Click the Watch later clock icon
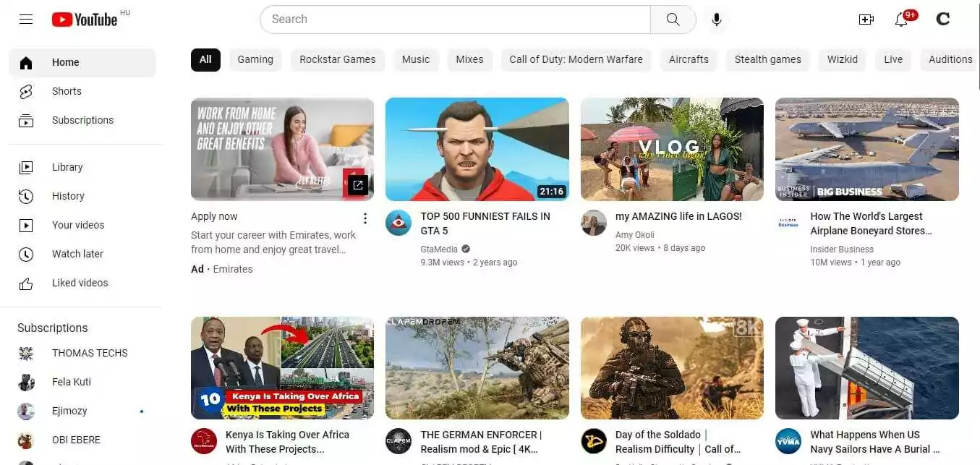This screenshot has height=465, width=980. click(26, 255)
